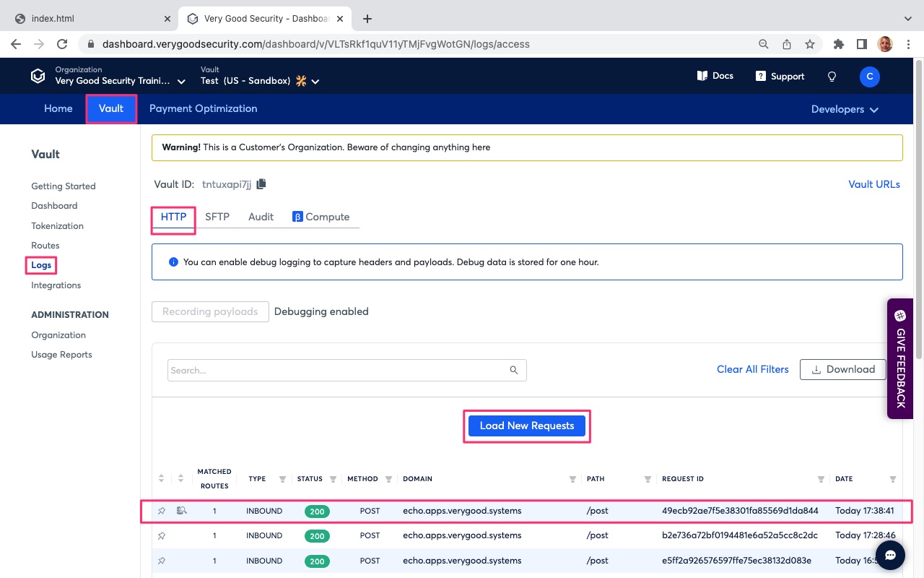Image resolution: width=924 pixels, height=578 pixels.
Task: Bookmark this page with the star icon
Action: (810, 44)
